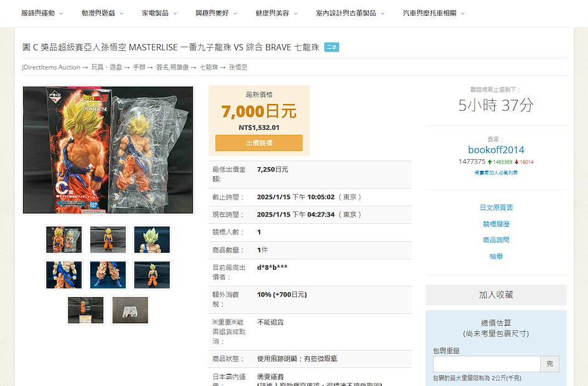This screenshot has height=386, width=588.
Task: Click the orange 出價競標 bid button
Action: tap(259, 143)
